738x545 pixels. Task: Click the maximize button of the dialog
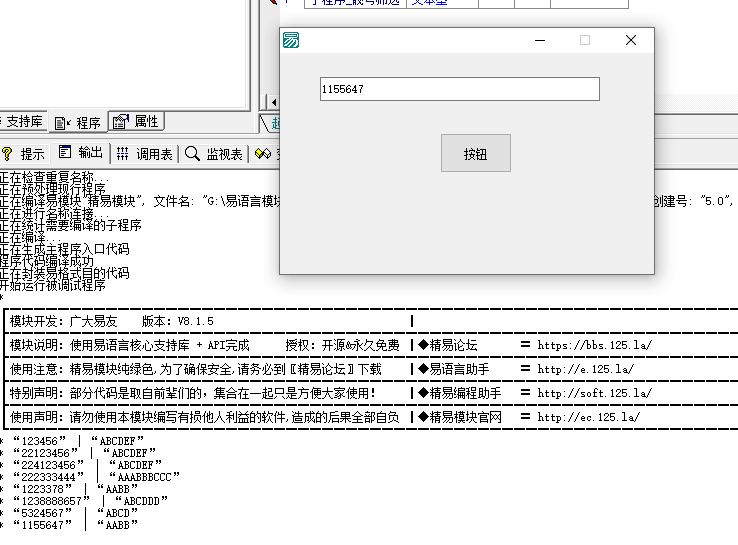(x=585, y=41)
